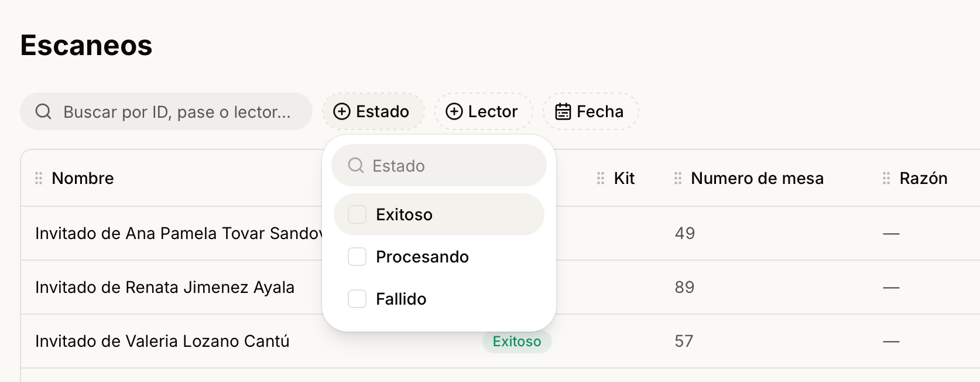This screenshot has width=980, height=382.
Task: Click the Numero de mesa column header
Action: (x=757, y=178)
